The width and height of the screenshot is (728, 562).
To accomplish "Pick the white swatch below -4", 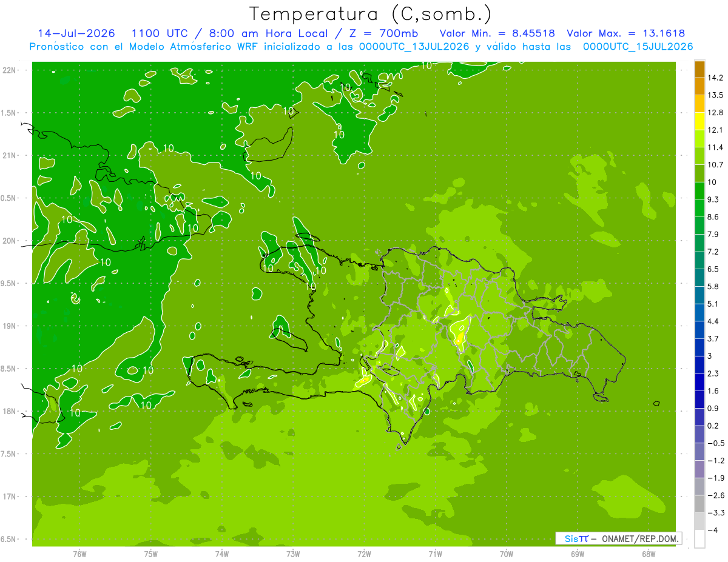I will tap(699, 539).
